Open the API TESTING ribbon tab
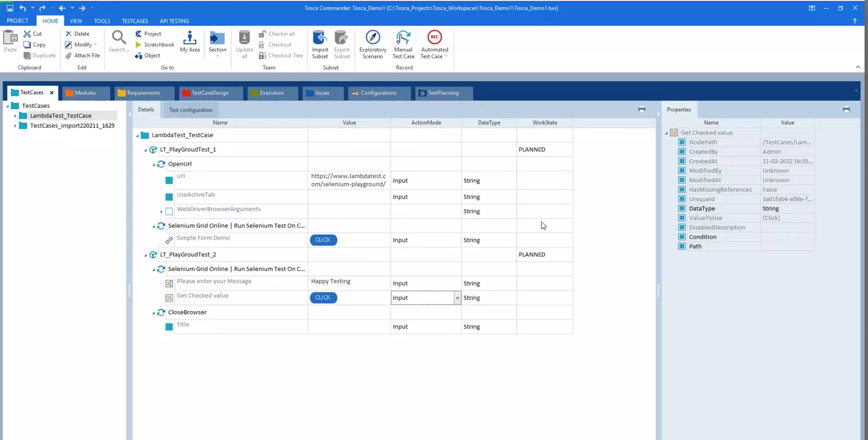Viewport: 868px width, 440px height. (174, 21)
